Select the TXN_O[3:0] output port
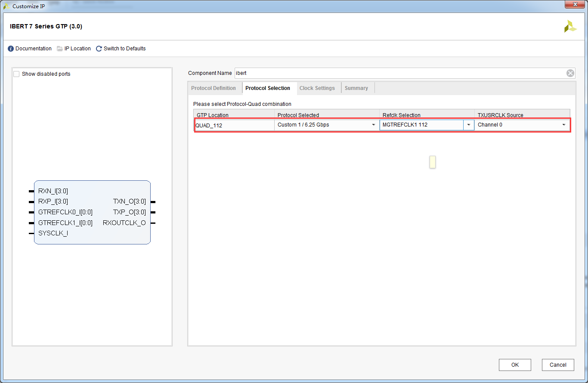 point(130,201)
